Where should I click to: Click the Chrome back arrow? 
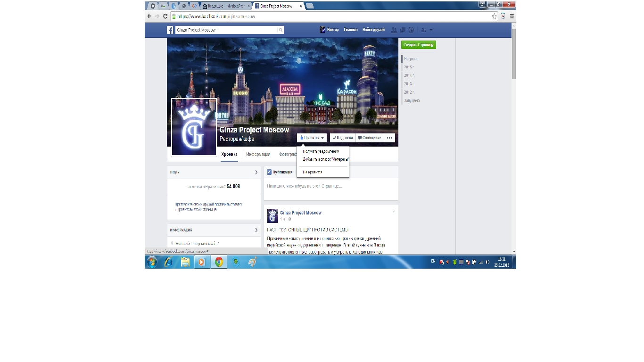(149, 16)
